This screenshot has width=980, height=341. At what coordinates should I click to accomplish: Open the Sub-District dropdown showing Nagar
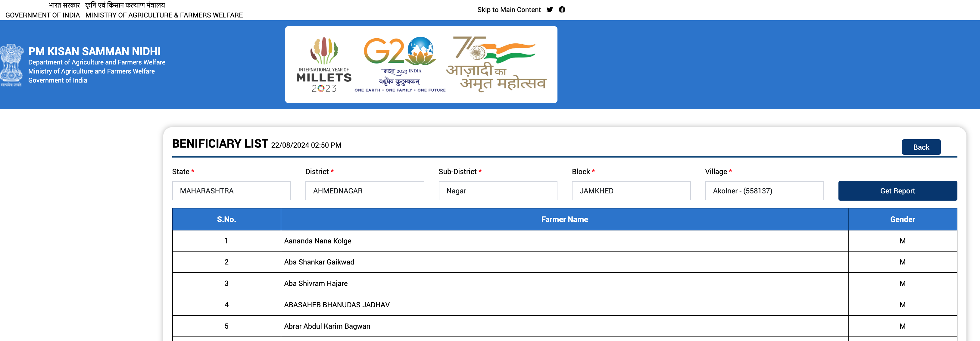tap(498, 191)
